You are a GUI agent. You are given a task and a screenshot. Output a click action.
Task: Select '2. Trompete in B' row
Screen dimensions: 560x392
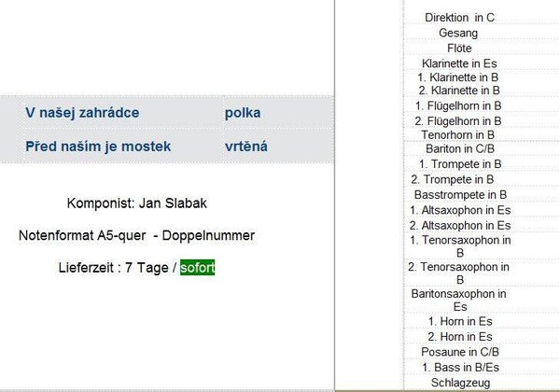[x=459, y=179]
